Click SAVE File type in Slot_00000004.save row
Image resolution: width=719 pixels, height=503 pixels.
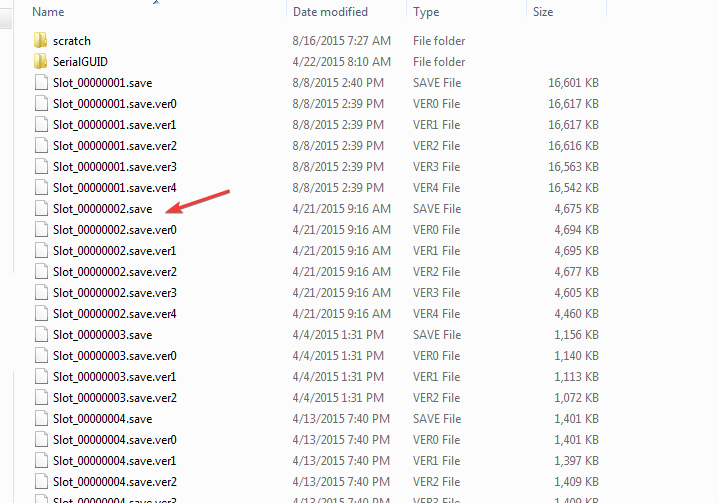(437, 419)
